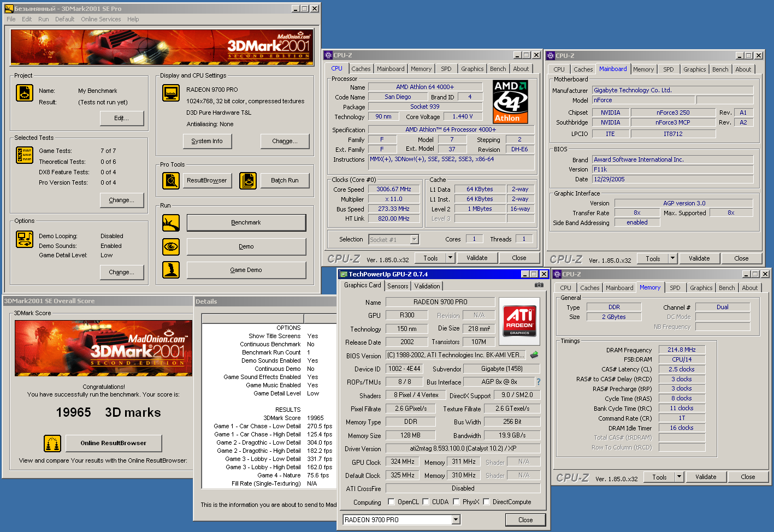Screen dimensions: 774x532
Task: Open SPD tab in CPU-Z Memory window
Action: 675,288
